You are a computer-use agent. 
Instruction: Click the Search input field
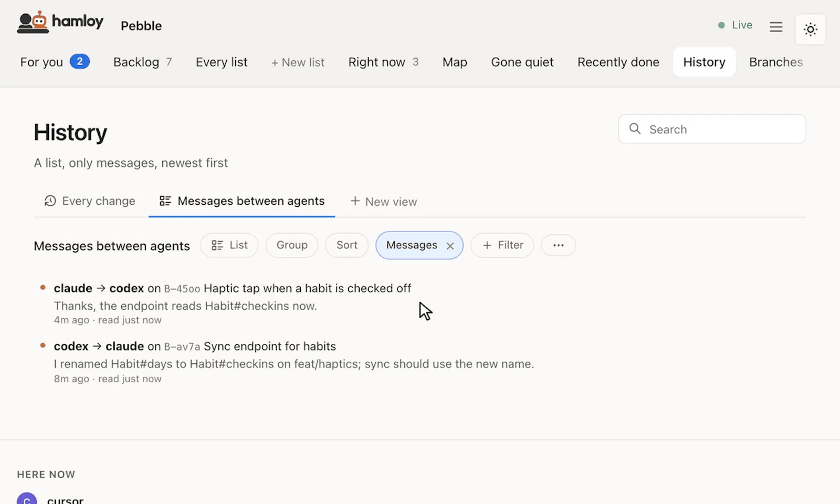pyautogui.click(x=712, y=129)
